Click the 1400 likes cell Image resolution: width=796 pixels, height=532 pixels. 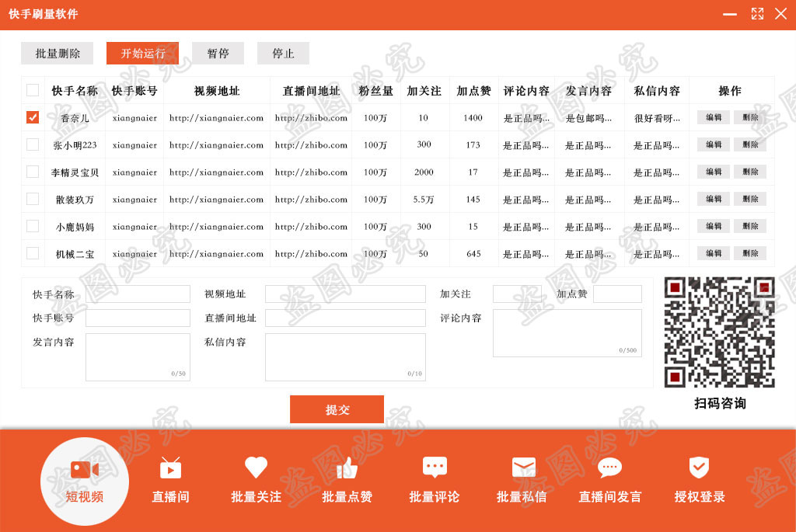pyautogui.click(x=473, y=117)
